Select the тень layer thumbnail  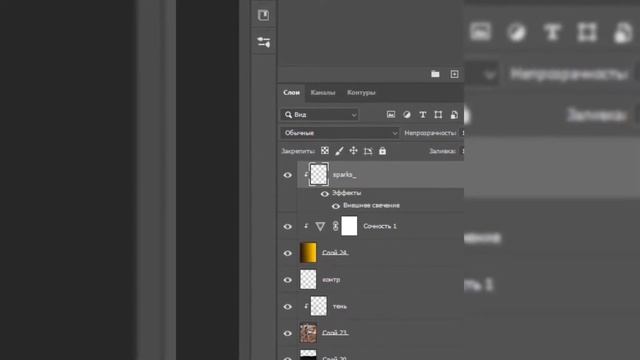(x=318, y=306)
